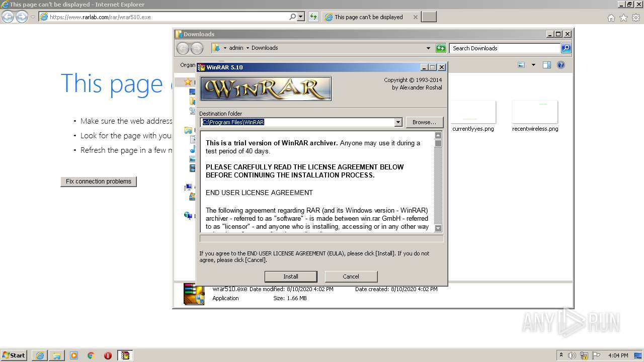Click the Internet Explorer Forward button

22,17
